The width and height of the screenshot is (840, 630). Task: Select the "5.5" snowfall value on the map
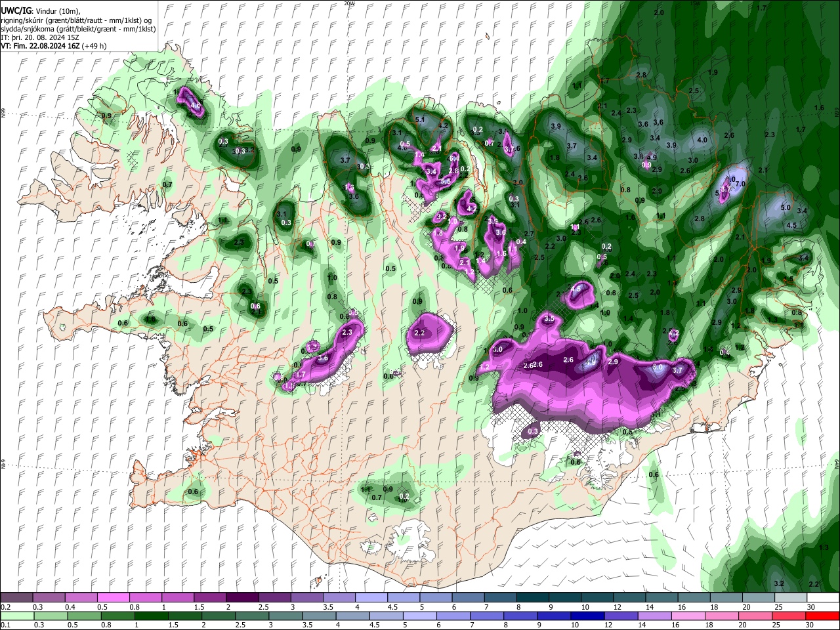tap(445, 181)
